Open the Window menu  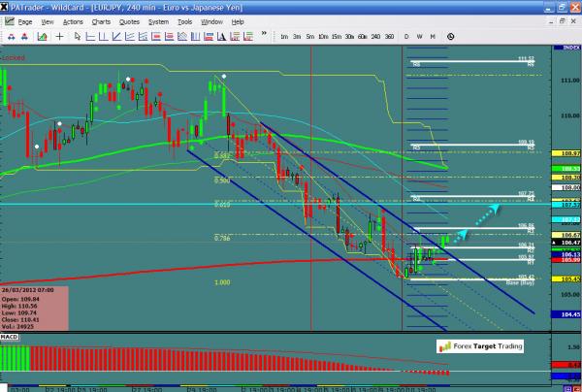211,20
